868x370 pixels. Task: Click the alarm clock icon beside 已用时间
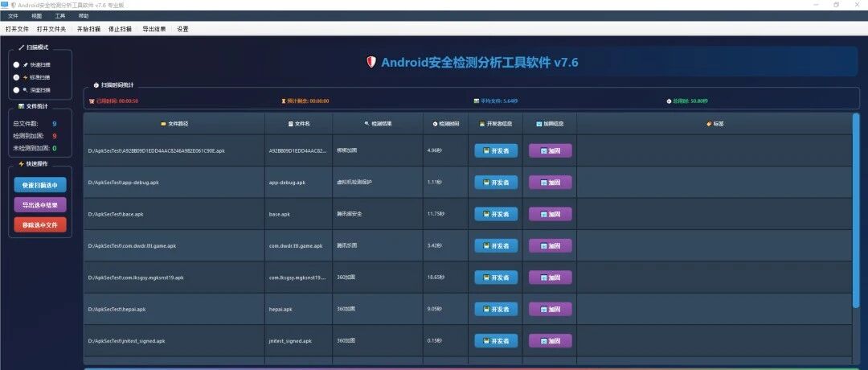pyautogui.click(x=92, y=101)
